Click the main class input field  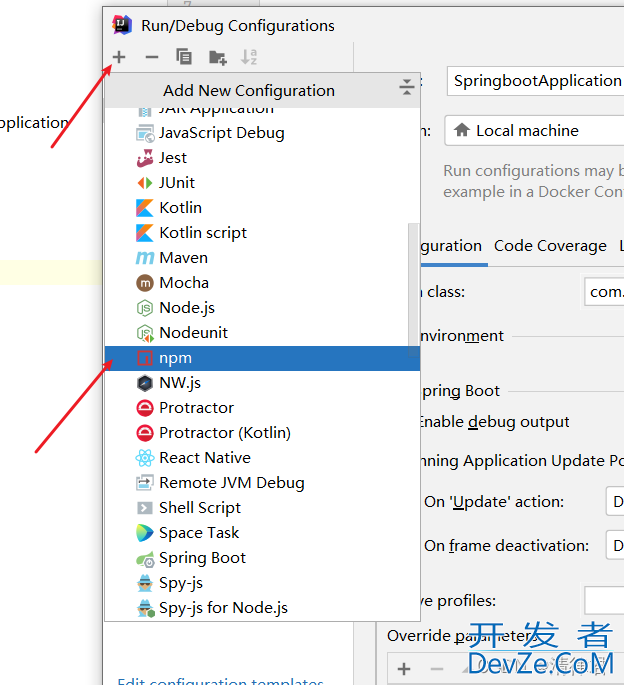[x=604, y=291]
